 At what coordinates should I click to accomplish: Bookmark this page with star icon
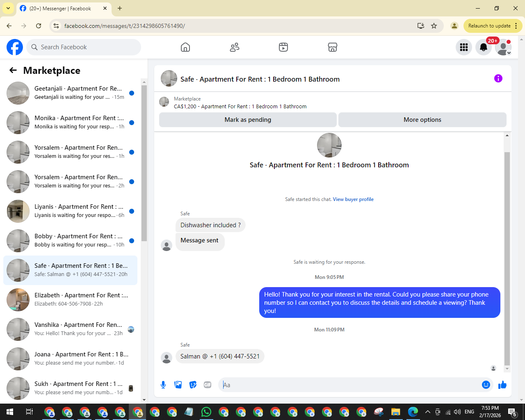pyautogui.click(x=434, y=26)
